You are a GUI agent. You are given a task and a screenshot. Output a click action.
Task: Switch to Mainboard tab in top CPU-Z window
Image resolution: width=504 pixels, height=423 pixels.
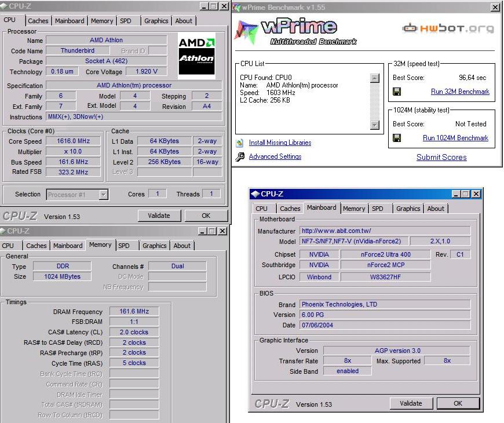pyautogui.click(x=70, y=21)
